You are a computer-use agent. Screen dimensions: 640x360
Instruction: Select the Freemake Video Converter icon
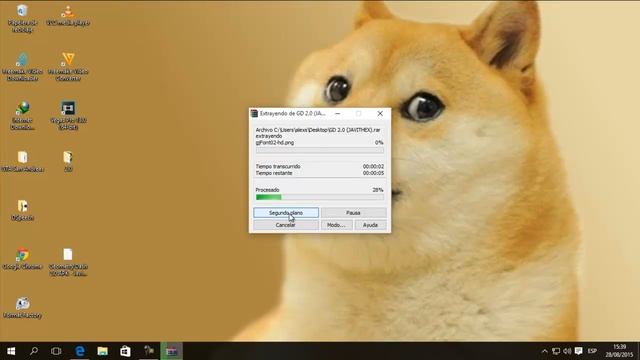pyautogui.click(x=68, y=67)
